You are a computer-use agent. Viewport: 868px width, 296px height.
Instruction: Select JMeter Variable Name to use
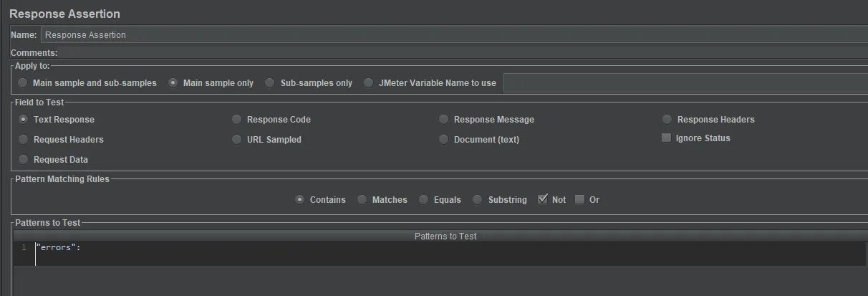(x=368, y=83)
